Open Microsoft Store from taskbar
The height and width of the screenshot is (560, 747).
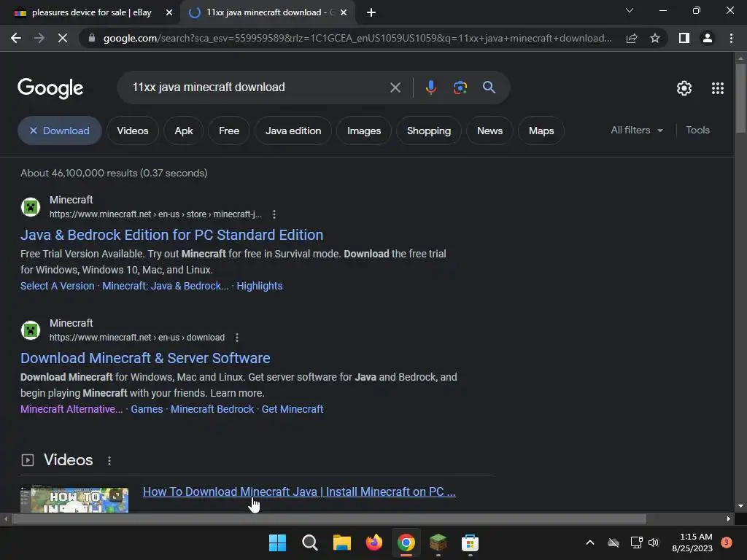coord(470,542)
